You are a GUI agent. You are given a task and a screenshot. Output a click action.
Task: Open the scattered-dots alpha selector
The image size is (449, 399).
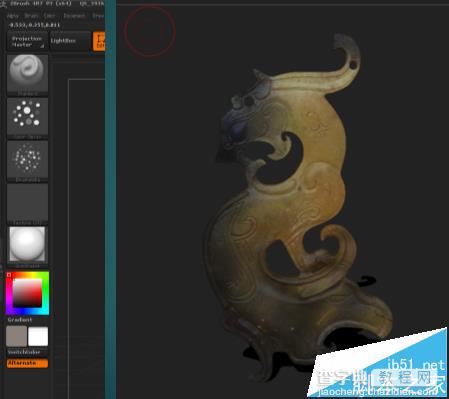click(x=27, y=160)
